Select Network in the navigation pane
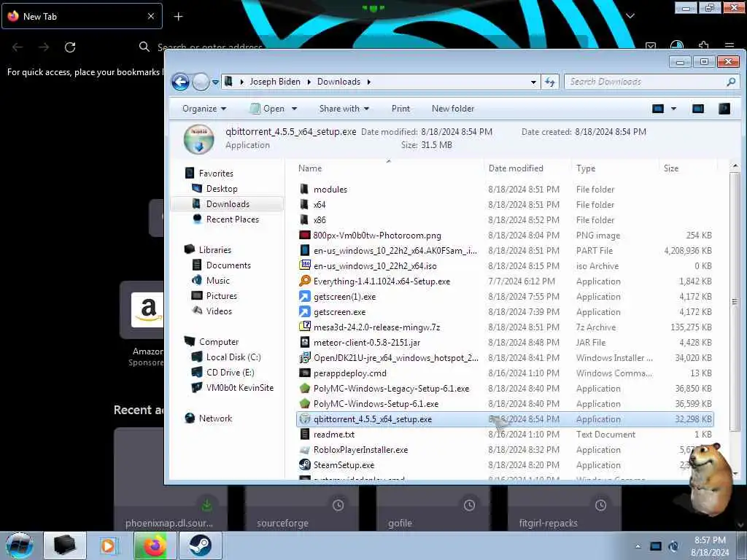 point(215,418)
